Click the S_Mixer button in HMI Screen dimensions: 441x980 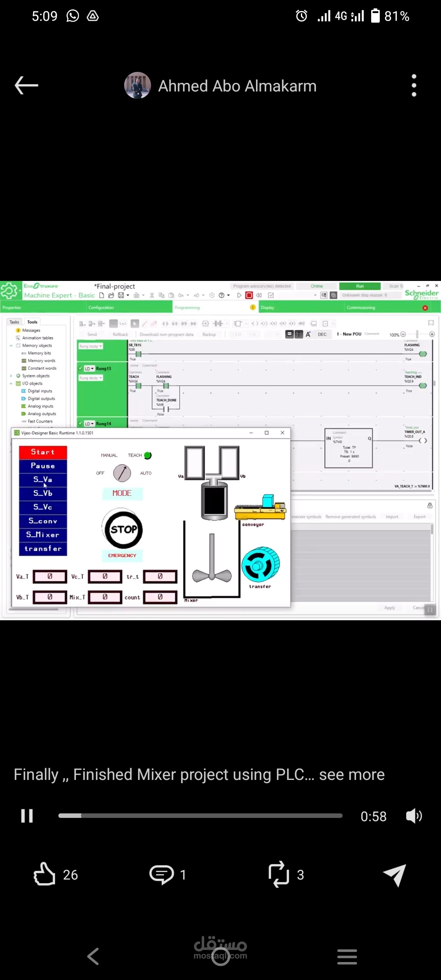43,535
